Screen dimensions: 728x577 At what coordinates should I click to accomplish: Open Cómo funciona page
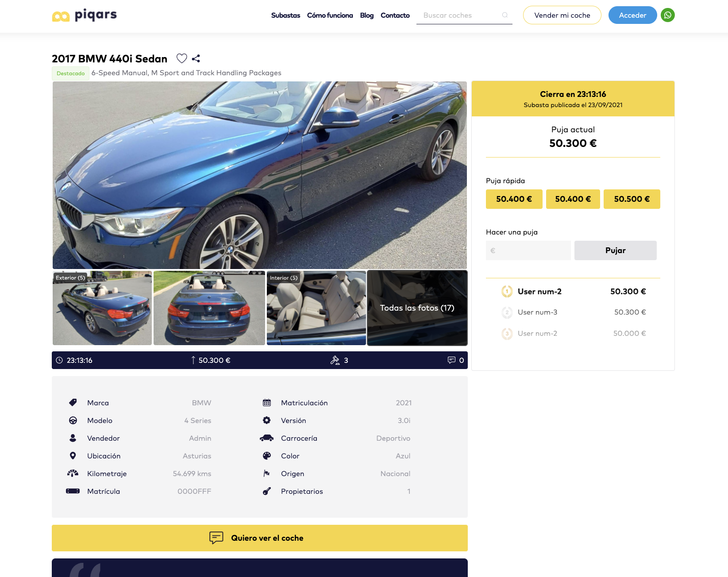tap(330, 15)
